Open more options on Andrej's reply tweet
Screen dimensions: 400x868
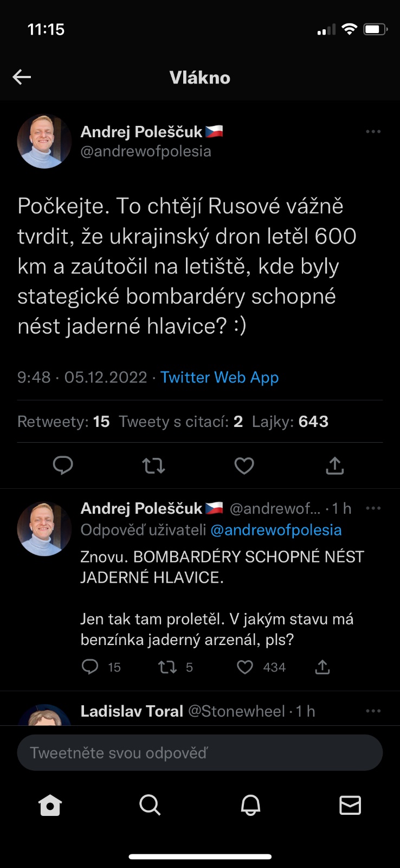click(373, 508)
